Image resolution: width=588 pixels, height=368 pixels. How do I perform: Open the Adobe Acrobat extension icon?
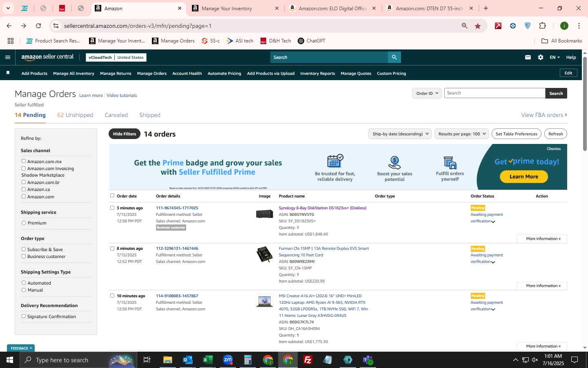(x=498, y=26)
